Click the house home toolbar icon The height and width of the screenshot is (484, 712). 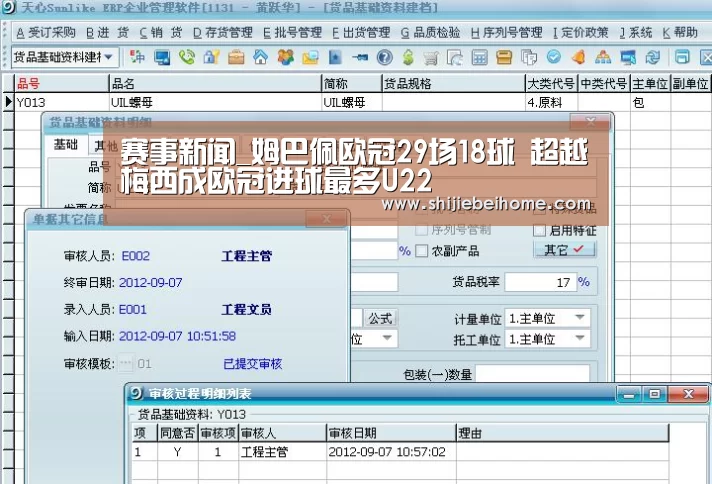click(x=261, y=57)
